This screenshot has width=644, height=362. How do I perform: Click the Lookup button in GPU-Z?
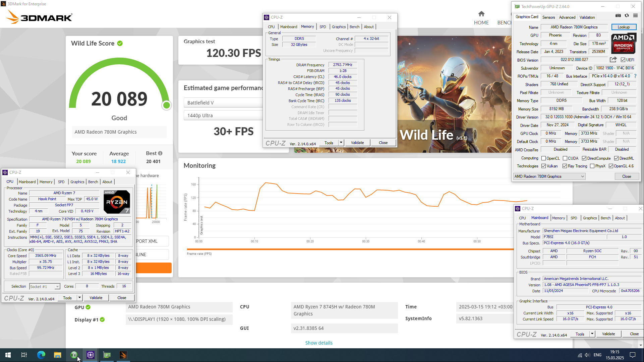click(624, 27)
